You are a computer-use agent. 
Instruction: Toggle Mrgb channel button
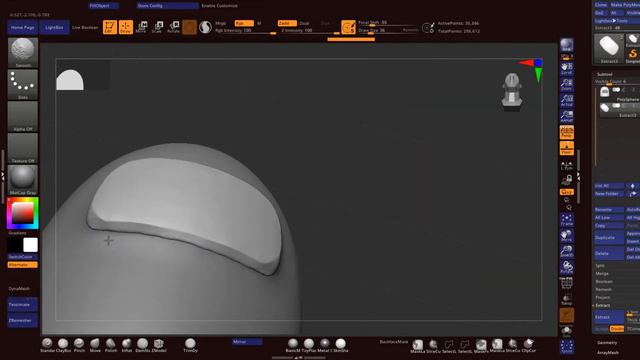(x=221, y=23)
